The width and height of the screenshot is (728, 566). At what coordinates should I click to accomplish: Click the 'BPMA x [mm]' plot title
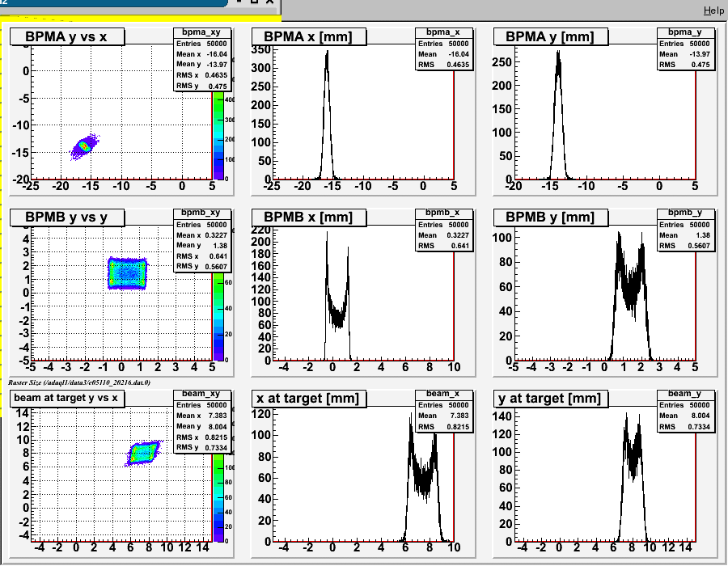309,36
